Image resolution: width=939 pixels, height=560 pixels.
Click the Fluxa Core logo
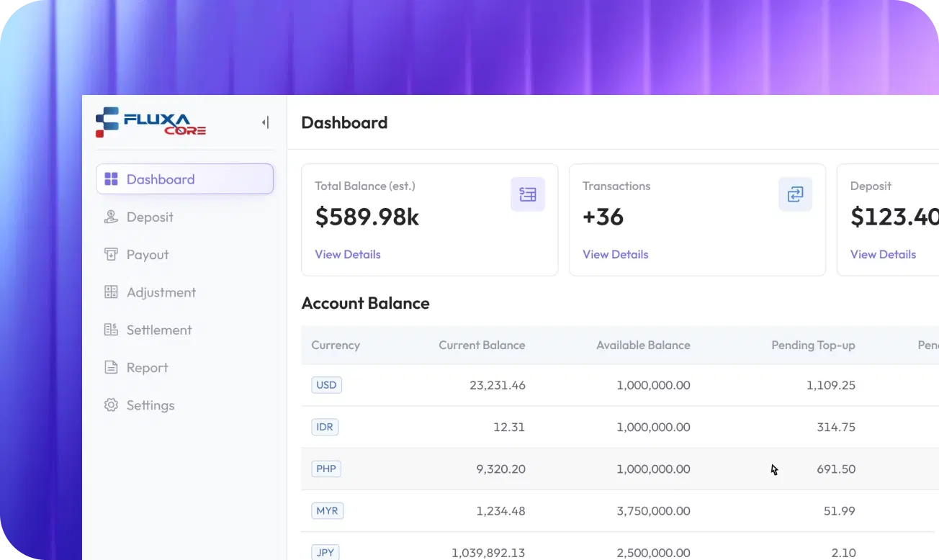[x=150, y=122]
